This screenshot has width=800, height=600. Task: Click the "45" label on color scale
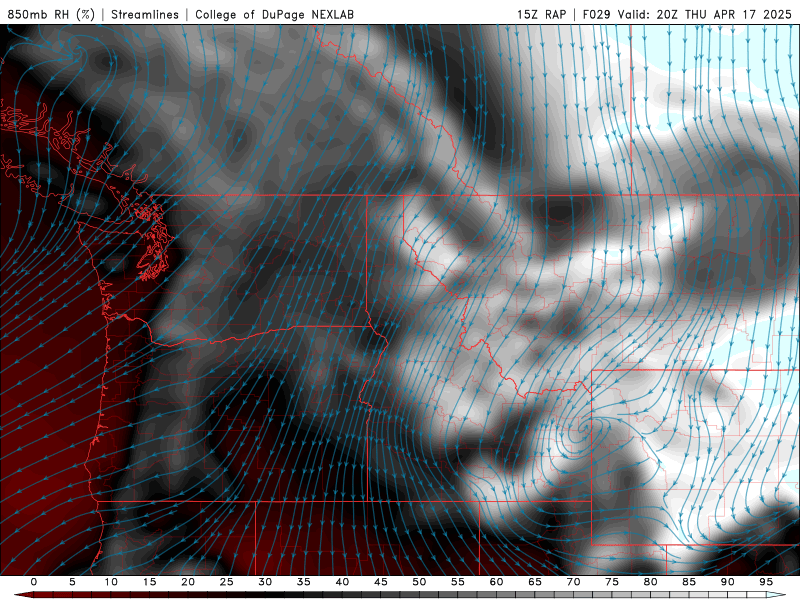click(x=381, y=582)
